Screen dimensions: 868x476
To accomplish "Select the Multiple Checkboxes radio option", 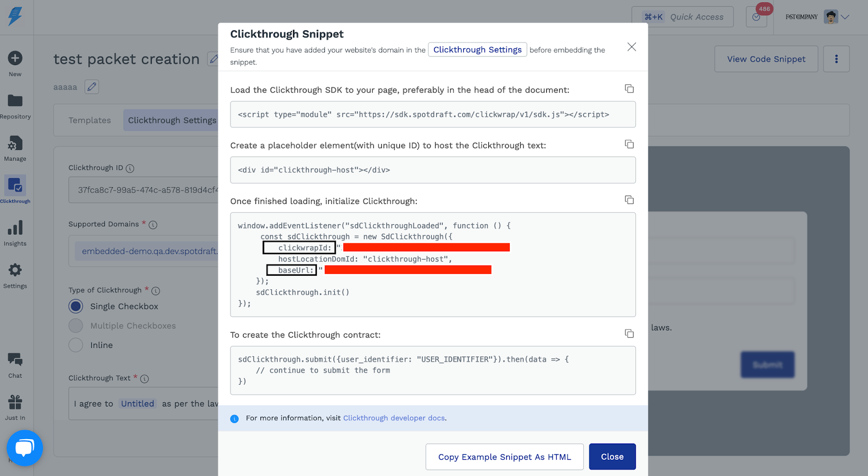I will [76, 326].
